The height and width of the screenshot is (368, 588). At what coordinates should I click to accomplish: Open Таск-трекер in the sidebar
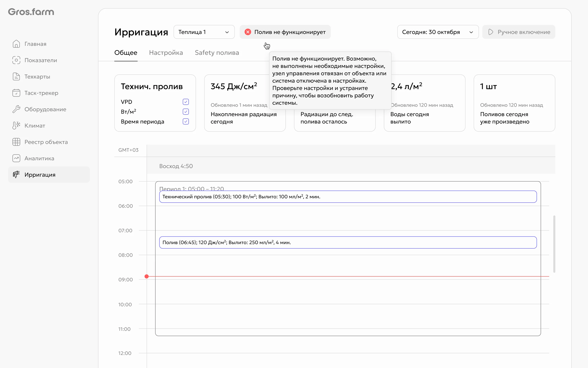(49, 93)
